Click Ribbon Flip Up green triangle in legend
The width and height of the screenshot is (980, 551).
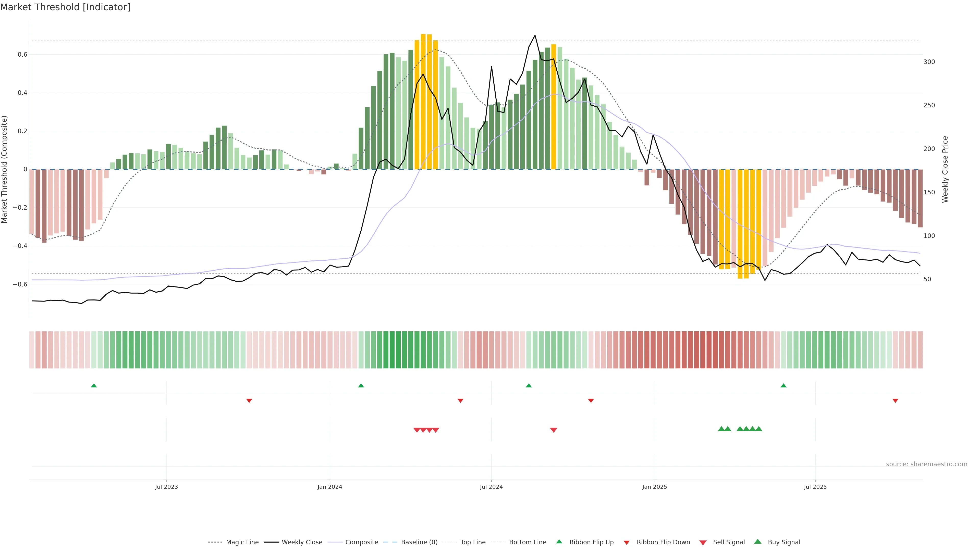pyautogui.click(x=559, y=542)
